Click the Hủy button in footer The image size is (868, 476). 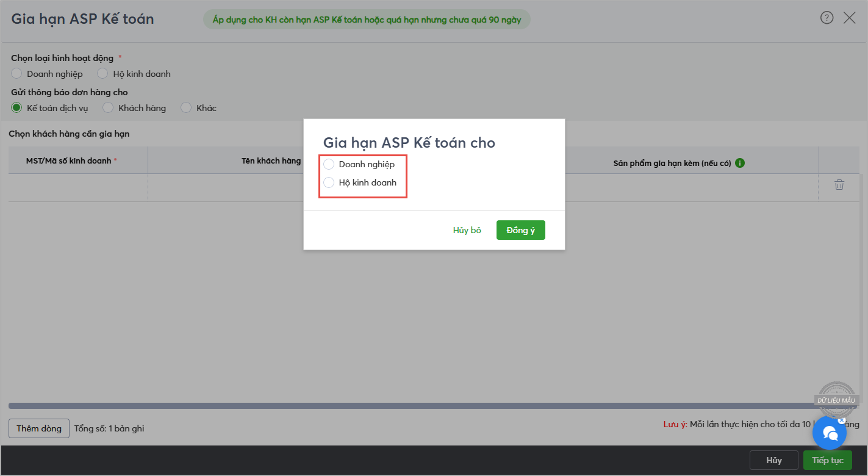pyautogui.click(x=774, y=460)
